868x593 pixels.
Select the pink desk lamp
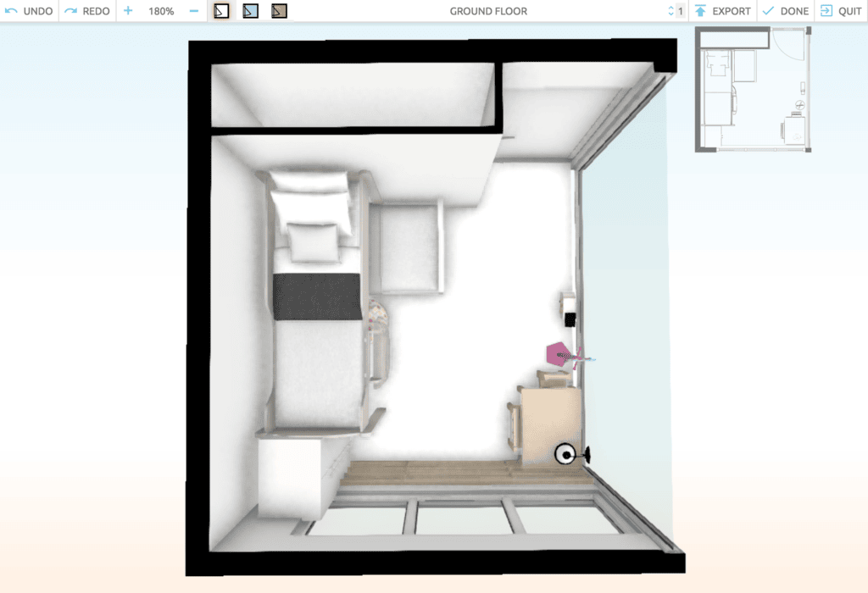[x=559, y=353]
